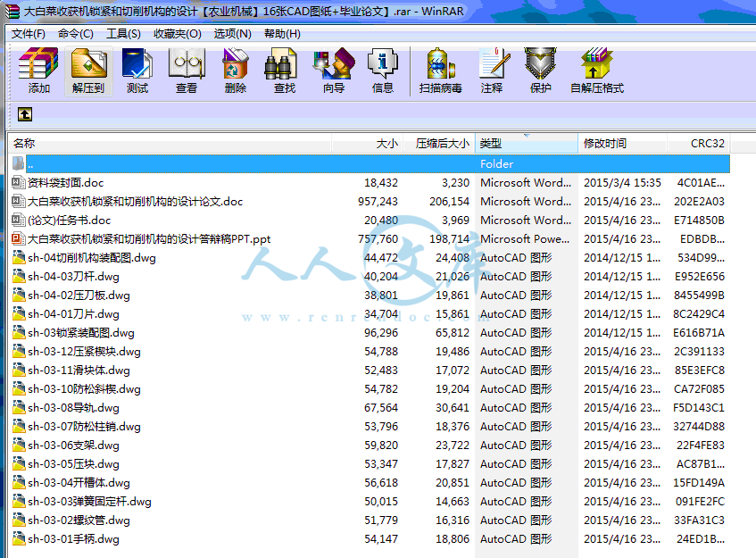Screen dimensions: 756x558
Task: Click the icon of 资料袋封面.doc
Action: coord(19,182)
